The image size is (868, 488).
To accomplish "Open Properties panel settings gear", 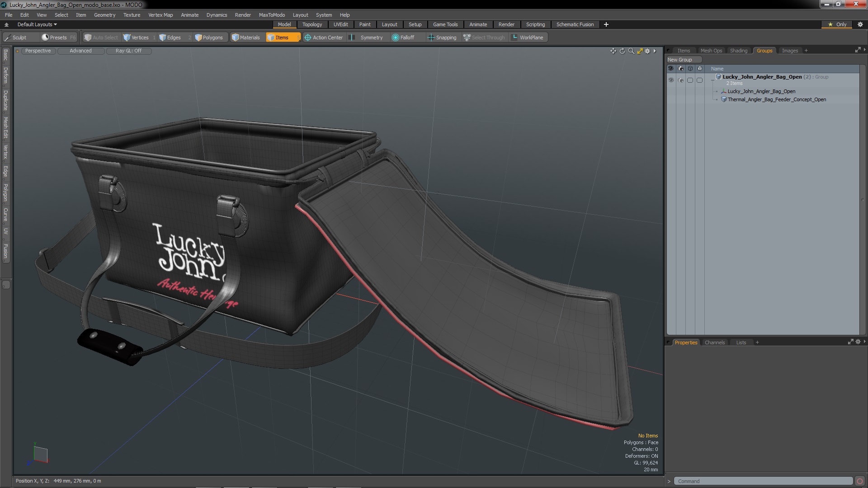I will click(x=858, y=342).
